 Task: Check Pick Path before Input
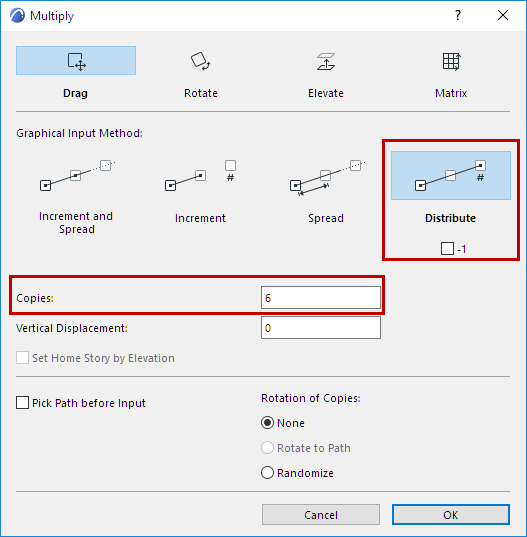[x=22, y=403]
